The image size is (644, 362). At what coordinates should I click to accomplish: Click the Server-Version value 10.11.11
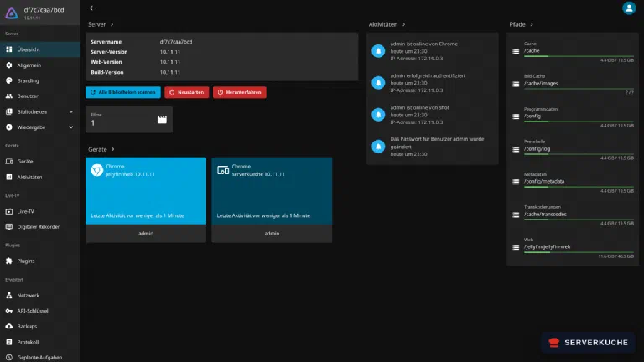click(x=170, y=52)
